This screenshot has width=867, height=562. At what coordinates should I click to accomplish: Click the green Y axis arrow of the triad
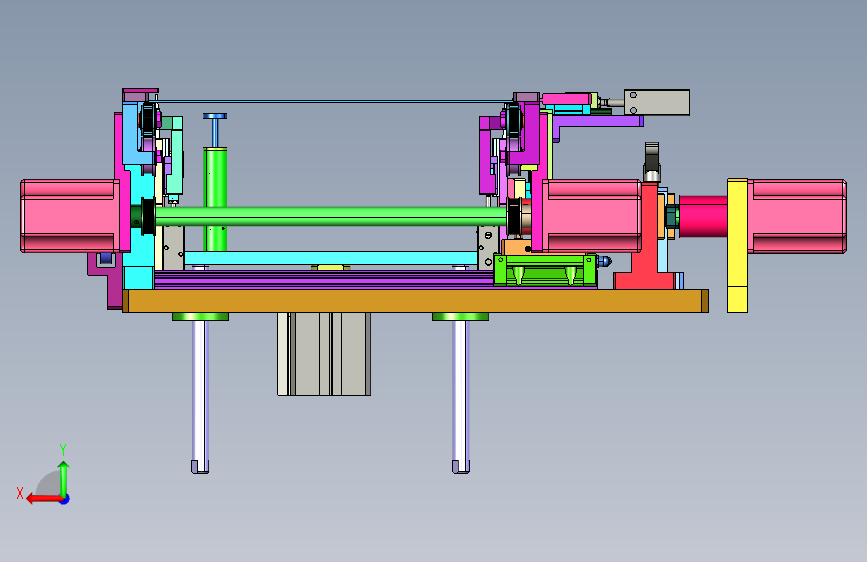pyautogui.click(x=64, y=478)
